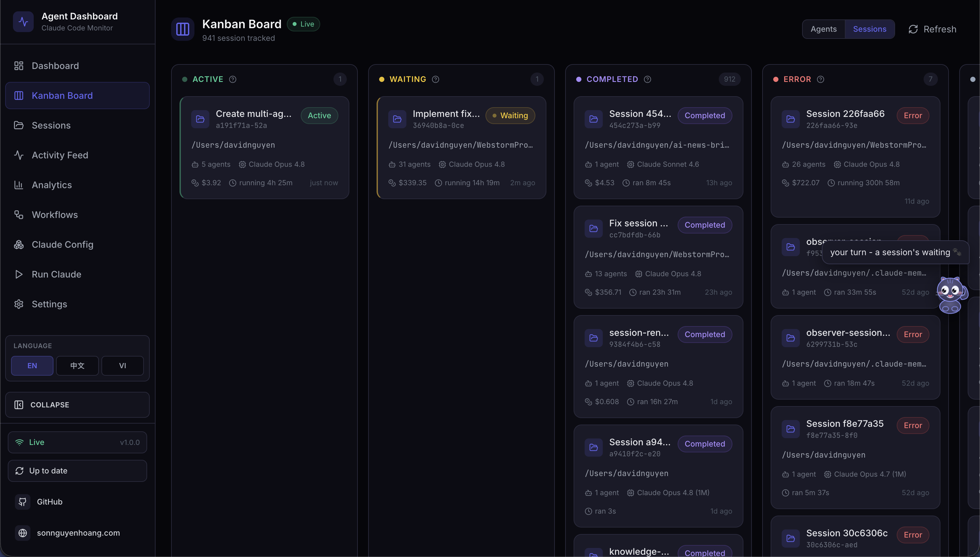Collapse the sidebar with COLLAPSE button
This screenshot has width=980, height=557.
[x=77, y=405]
